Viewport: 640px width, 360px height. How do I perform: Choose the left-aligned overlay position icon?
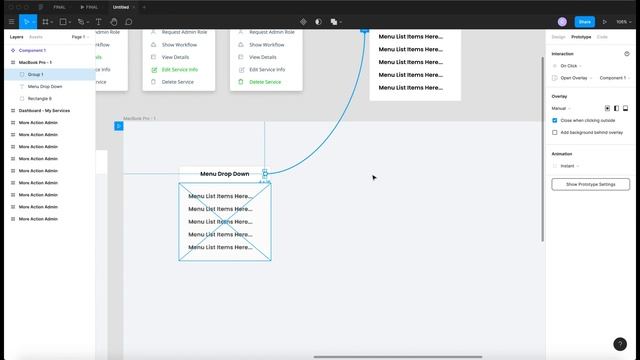(x=616, y=108)
